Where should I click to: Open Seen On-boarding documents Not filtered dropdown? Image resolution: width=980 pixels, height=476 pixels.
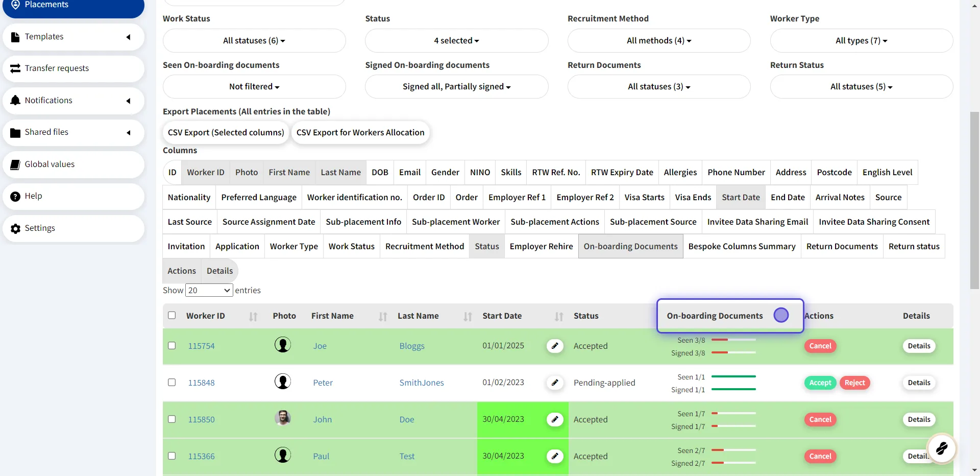(254, 87)
